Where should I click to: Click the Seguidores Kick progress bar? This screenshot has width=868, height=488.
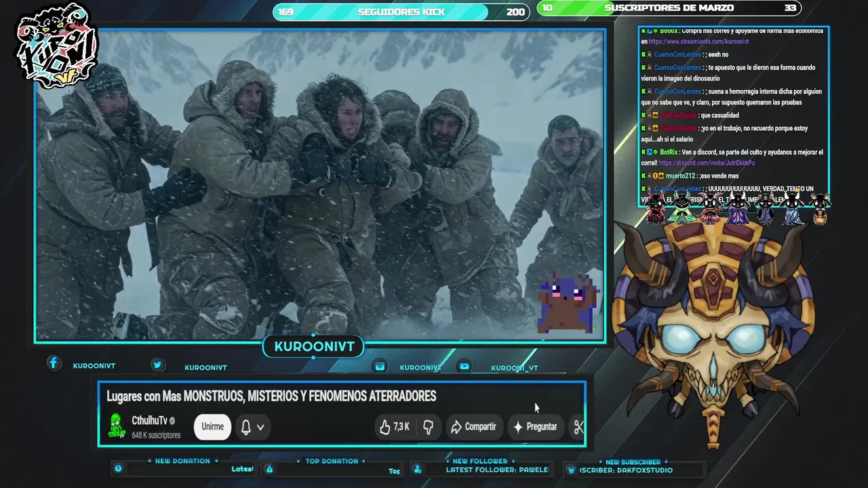coord(401,12)
